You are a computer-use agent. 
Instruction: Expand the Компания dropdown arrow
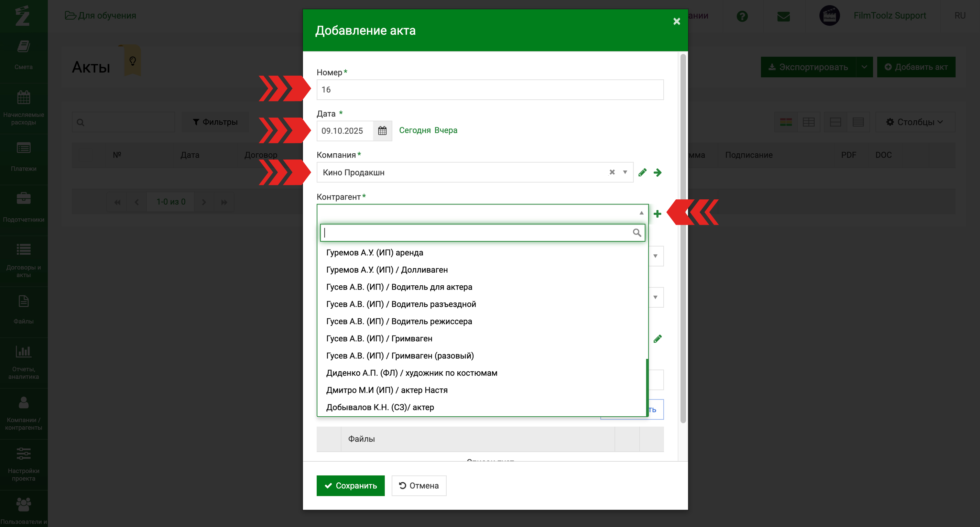625,172
